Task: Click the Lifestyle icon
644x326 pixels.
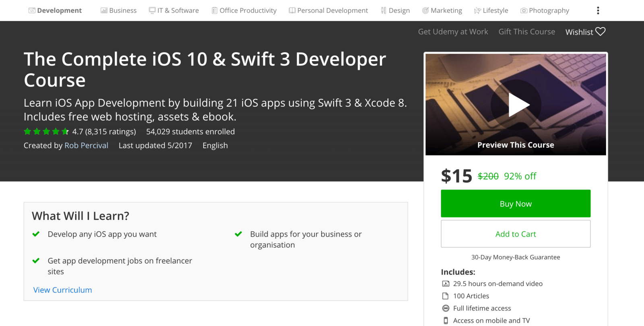Action: 477,10
